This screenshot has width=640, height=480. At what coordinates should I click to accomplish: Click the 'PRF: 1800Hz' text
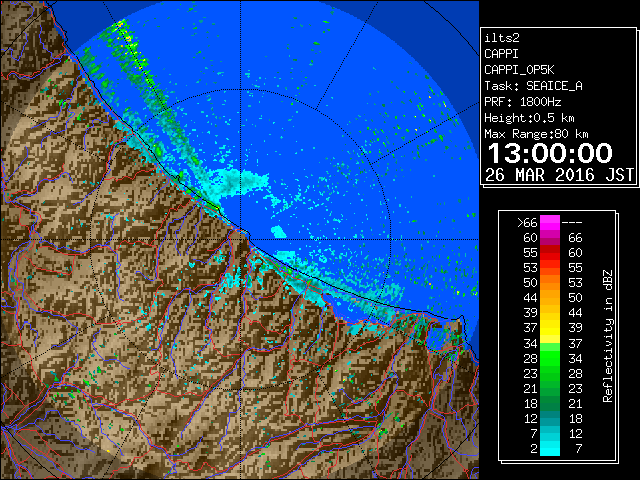pyautogui.click(x=523, y=102)
